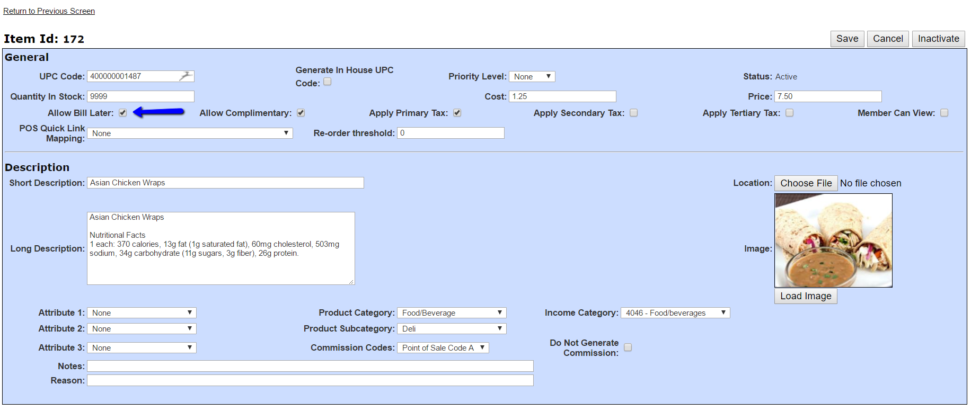Open the Income Category dropdown
Viewport: 980px width, 411px height.
[x=675, y=312]
